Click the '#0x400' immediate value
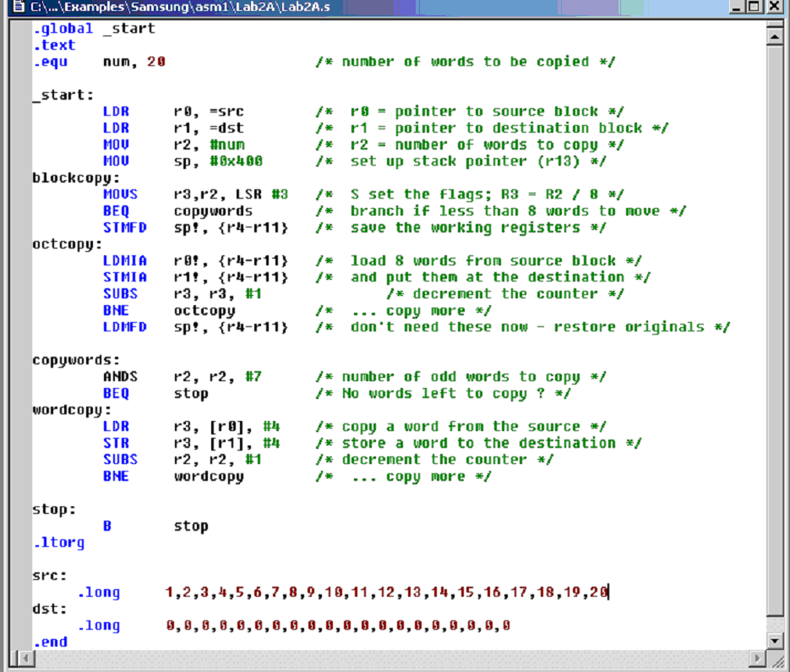This screenshot has width=790, height=672. tap(237, 161)
